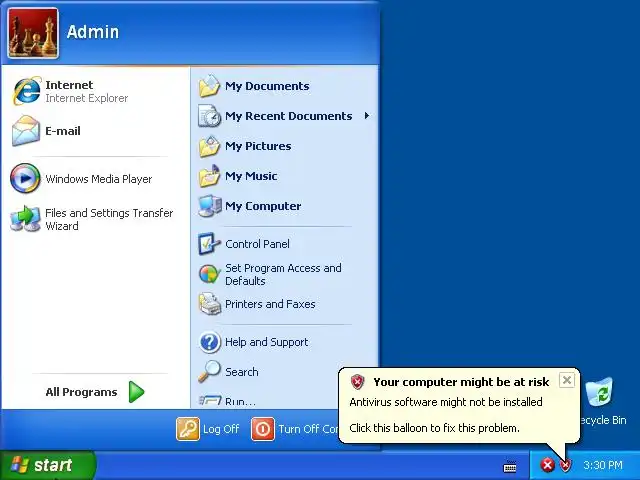Click the red security shield tray icon
640x480 pixels.
coord(565,465)
